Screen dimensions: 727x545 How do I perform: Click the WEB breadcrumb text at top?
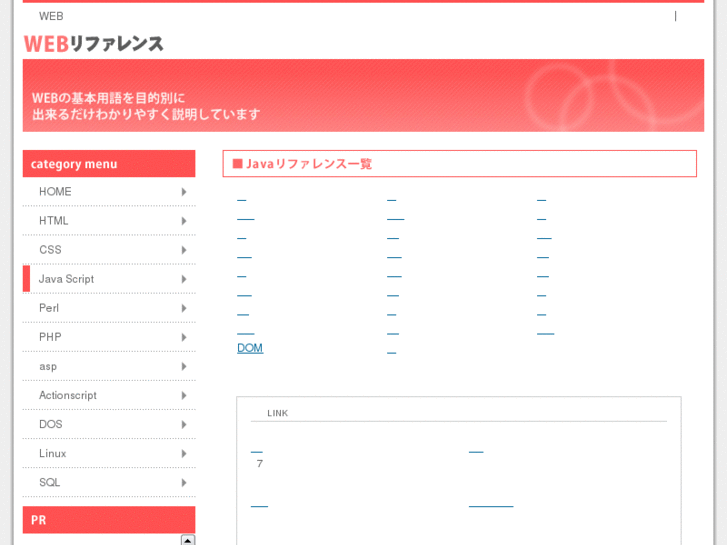pyautogui.click(x=51, y=16)
